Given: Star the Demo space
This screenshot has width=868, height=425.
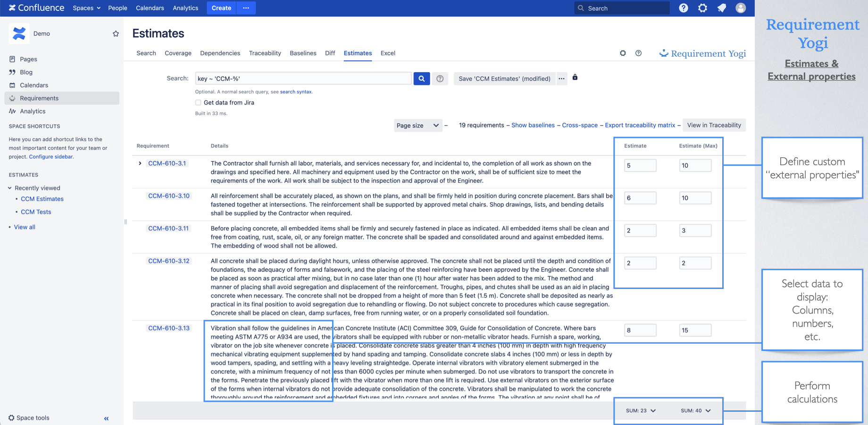Looking at the screenshot, I should 116,34.
